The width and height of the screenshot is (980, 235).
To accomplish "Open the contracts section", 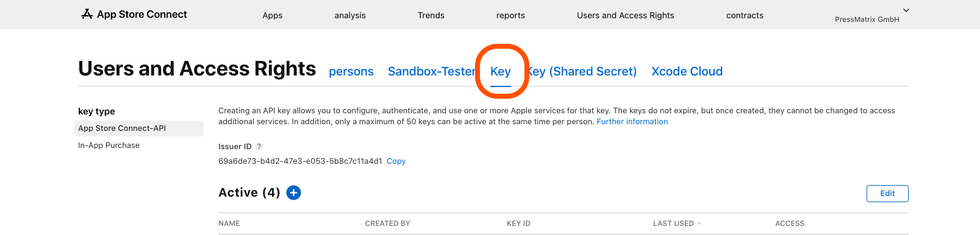I will 745,15.
